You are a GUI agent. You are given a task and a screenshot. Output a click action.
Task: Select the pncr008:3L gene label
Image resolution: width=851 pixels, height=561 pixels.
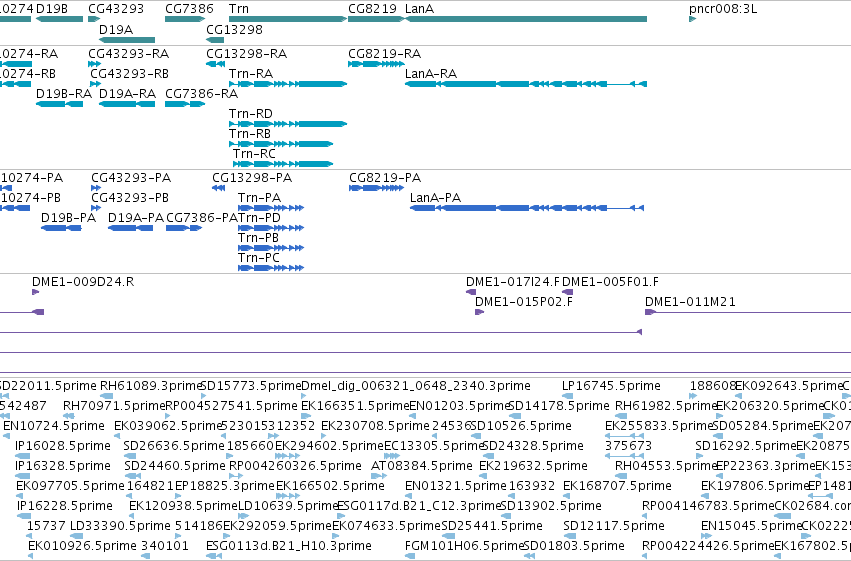(722, 9)
